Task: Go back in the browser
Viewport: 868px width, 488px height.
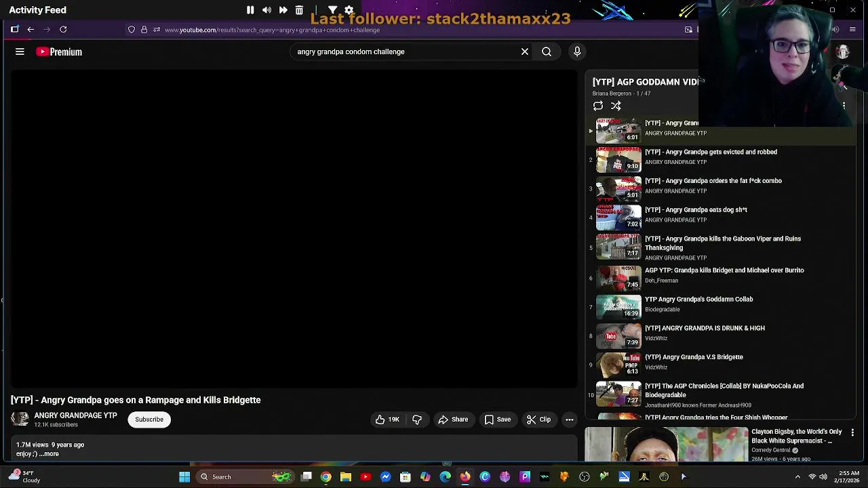Action: tap(31, 29)
